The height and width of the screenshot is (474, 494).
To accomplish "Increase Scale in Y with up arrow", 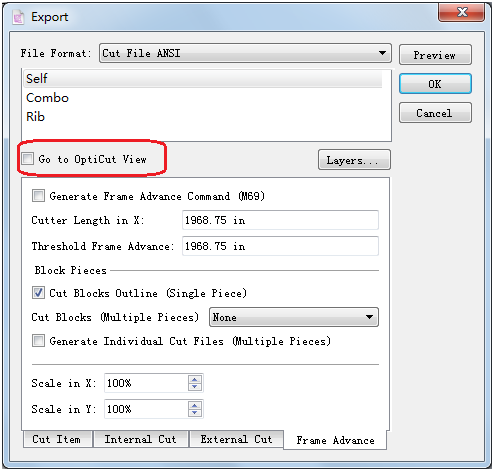I will coord(195,406).
